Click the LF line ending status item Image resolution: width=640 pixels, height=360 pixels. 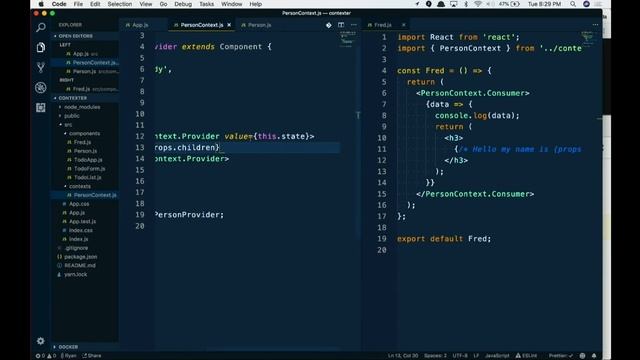pos(476,356)
